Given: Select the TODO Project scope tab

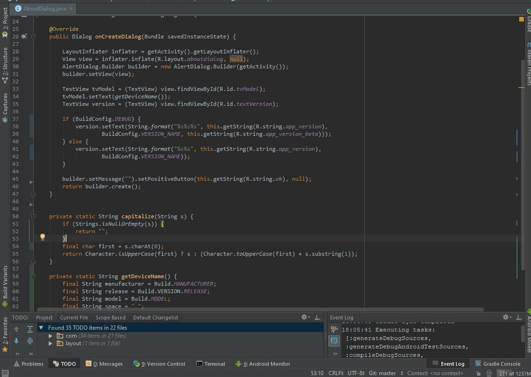Looking at the screenshot, I should pos(44,317).
